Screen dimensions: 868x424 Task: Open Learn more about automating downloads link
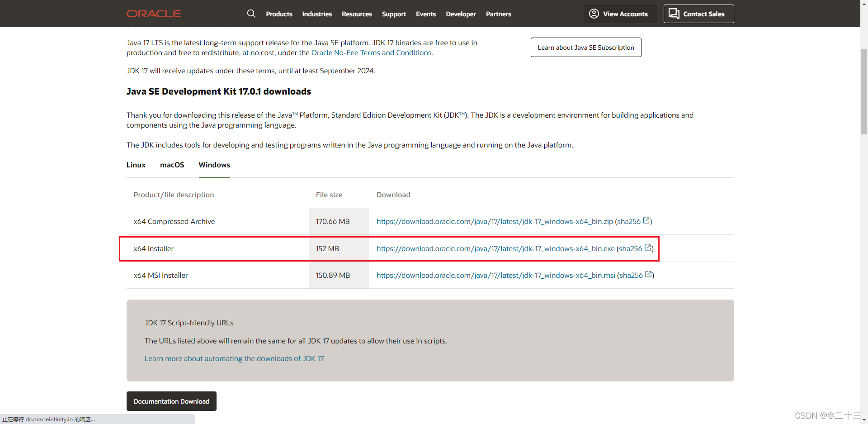point(234,359)
